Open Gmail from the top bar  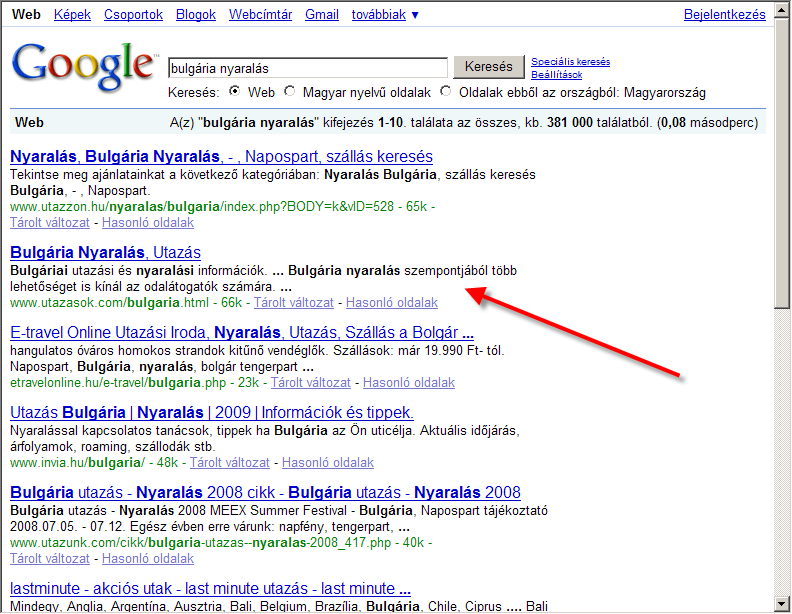(x=322, y=15)
